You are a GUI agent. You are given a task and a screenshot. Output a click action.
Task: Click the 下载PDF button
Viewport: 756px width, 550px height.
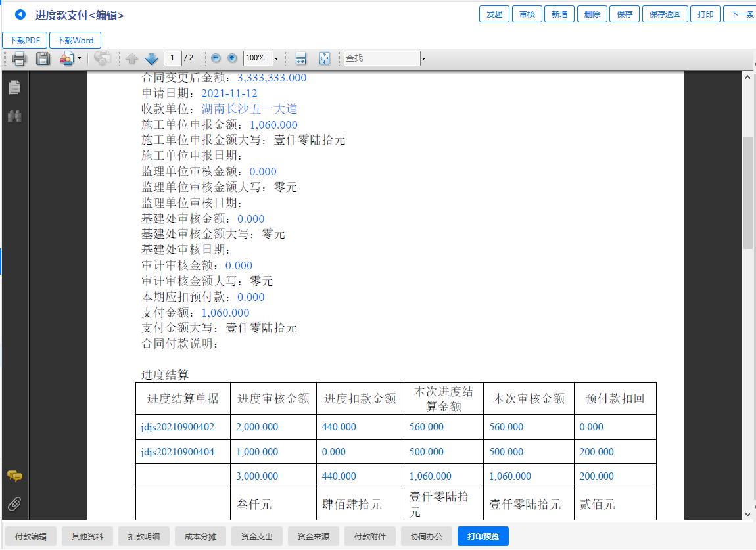point(25,40)
